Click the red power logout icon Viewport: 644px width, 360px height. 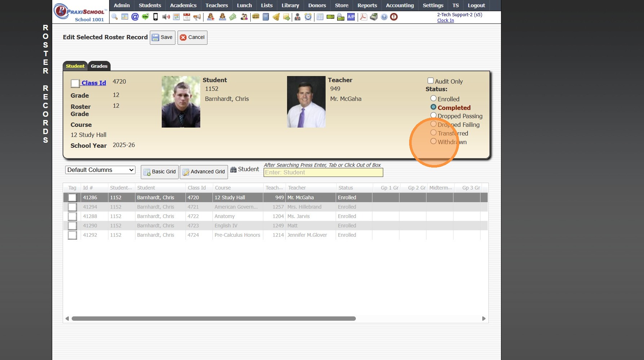[394, 17]
